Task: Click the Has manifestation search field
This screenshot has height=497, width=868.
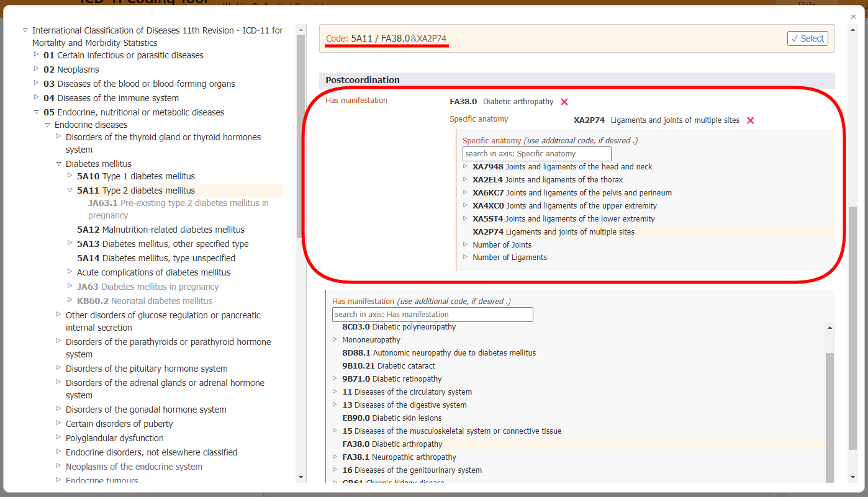Action: 432,314
